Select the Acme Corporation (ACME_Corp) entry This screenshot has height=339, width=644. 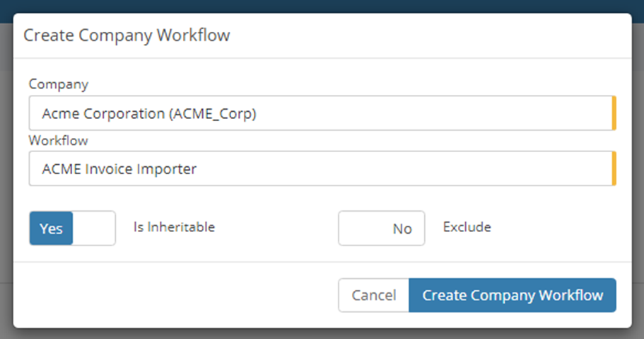149,113
